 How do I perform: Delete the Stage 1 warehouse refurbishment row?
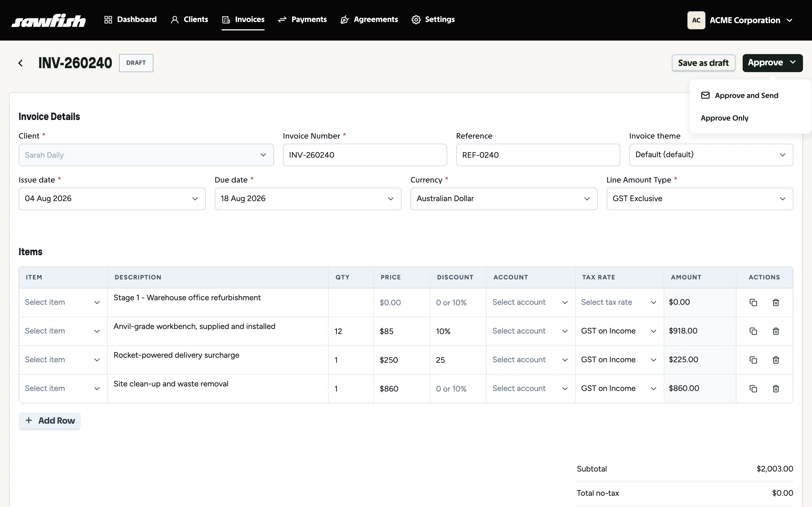(x=776, y=303)
